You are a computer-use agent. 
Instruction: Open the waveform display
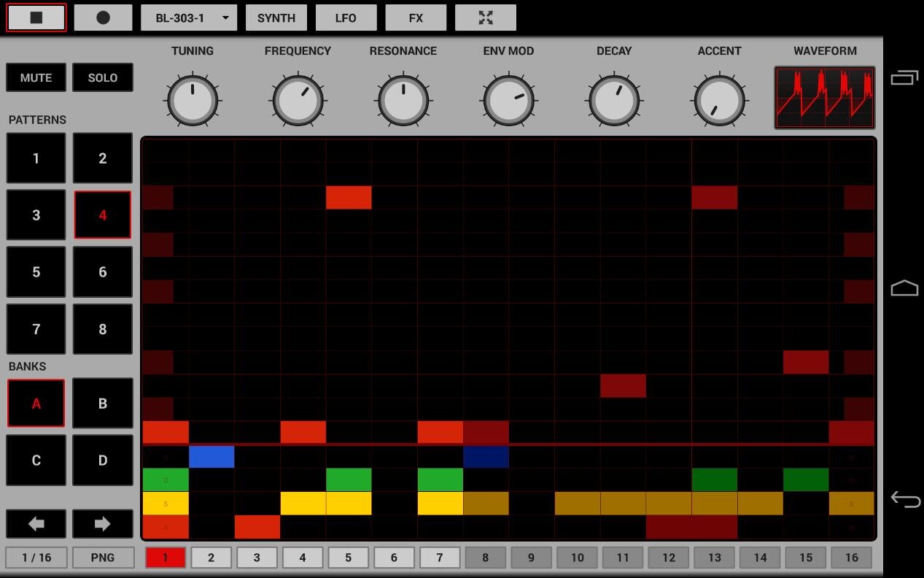pos(824,98)
